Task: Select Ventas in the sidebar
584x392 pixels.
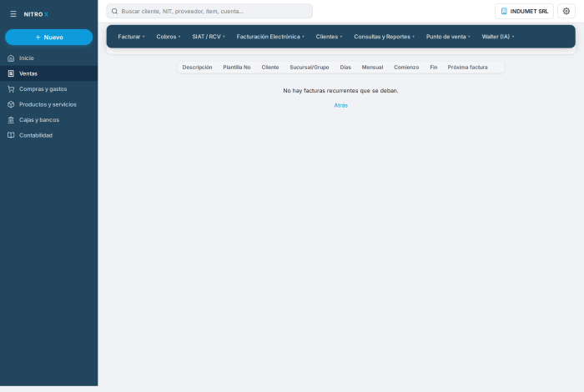Action: pyautogui.click(x=48, y=73)
